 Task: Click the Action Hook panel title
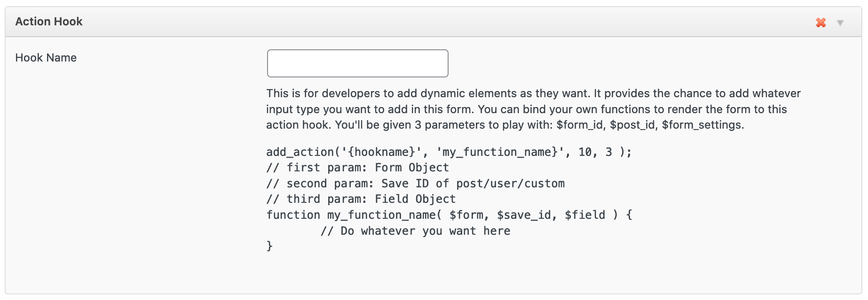(49, 22)
